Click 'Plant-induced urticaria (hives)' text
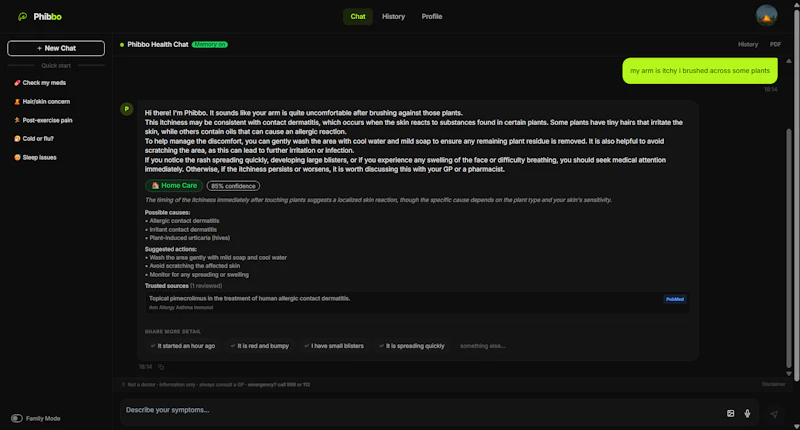This screenshot has width=800, height=430. click(x=190, y=238)
